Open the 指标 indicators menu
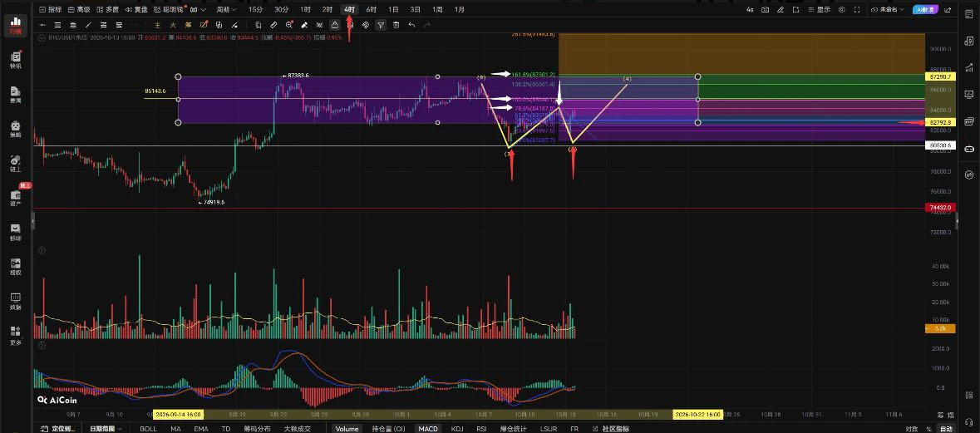The width and height of the screenshot is (980, 433). coord(50,9)
